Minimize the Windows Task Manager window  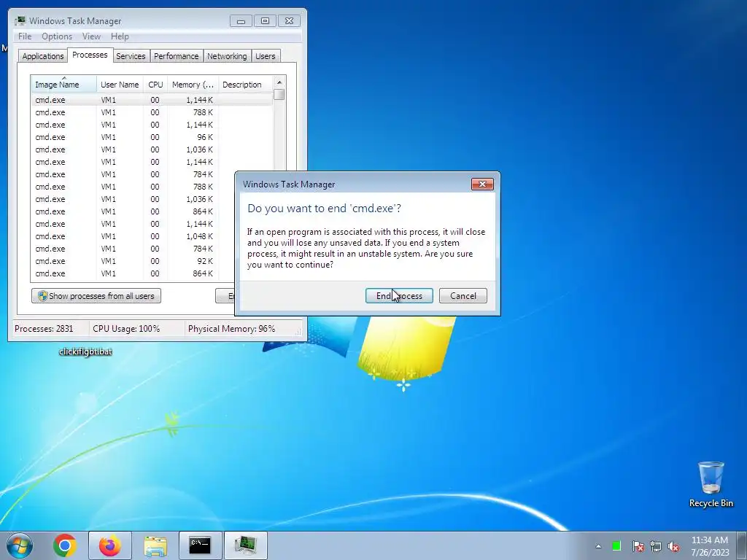[241, 21]
